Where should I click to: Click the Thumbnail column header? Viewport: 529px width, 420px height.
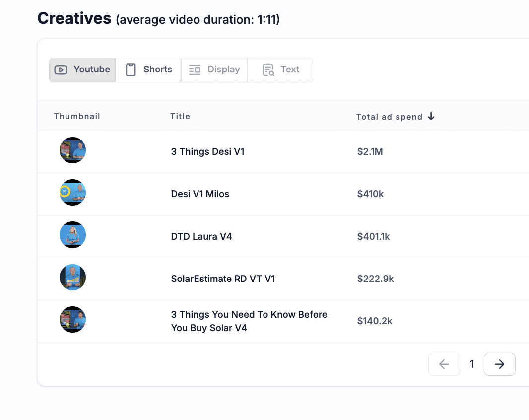77,116
